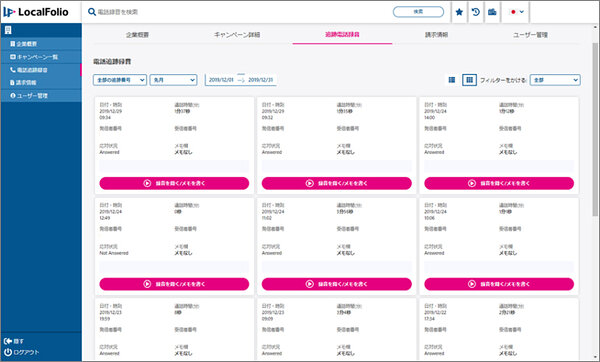Click the phone icon in the sidebar
Viewport: 600px width, 362px height.
pyautogui.click(x=13, y=70)
